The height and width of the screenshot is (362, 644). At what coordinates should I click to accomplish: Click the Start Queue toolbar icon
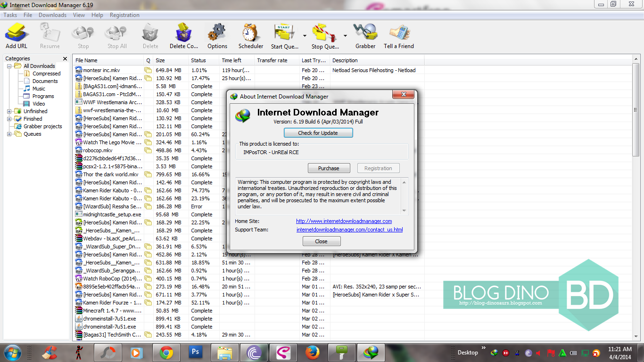pyautogui.click(x=284, y=36)
